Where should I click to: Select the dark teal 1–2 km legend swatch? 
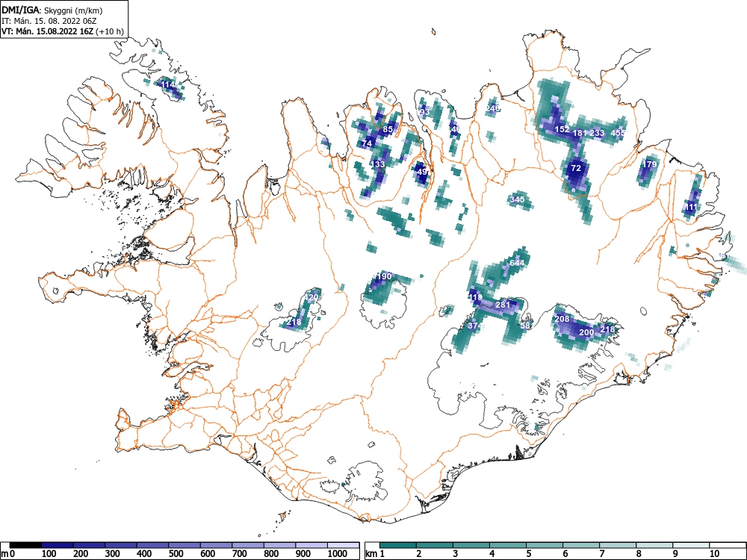[398, 545]
